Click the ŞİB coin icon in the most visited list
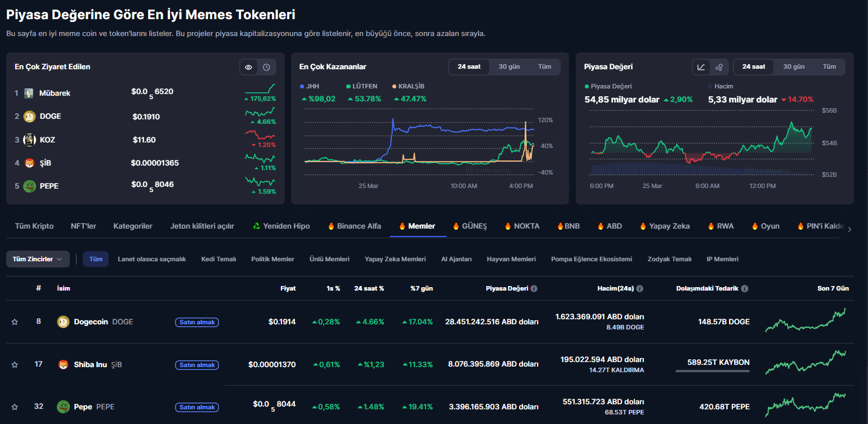Image resolution: width=868 pixels, height=424 pixels. coord(29,163)
